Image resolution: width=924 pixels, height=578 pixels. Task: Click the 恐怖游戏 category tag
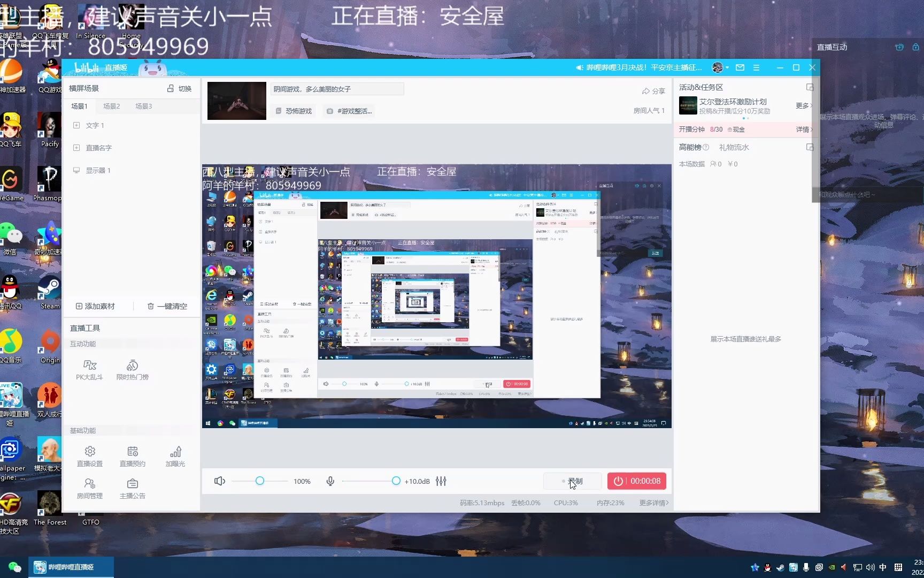294,111
